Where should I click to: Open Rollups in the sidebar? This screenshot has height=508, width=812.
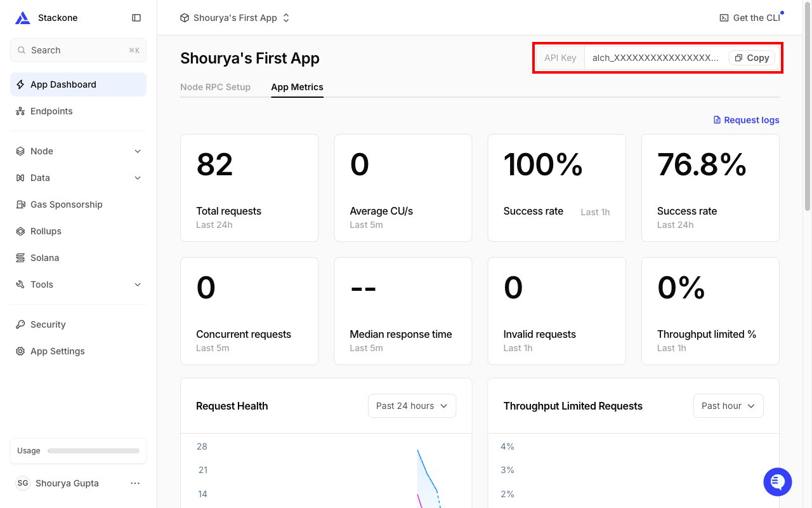(x=78, y=231)
